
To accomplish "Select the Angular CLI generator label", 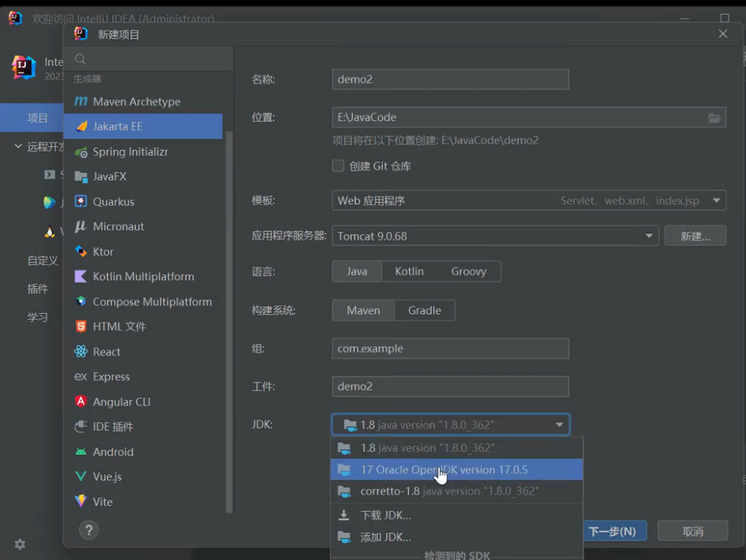I will click(x=122, y=401).
